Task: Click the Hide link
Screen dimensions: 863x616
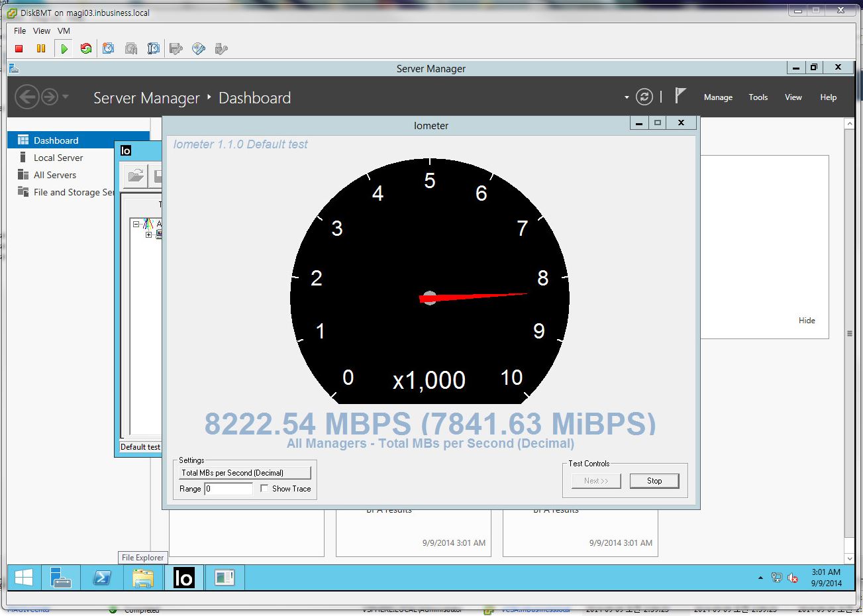Action: pyautogui.click(x=807, y=321)
